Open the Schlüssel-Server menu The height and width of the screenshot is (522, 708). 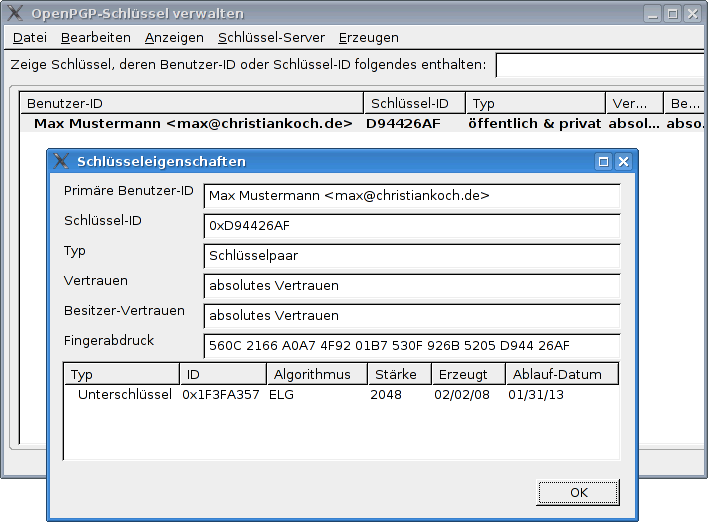click(271, 37)
